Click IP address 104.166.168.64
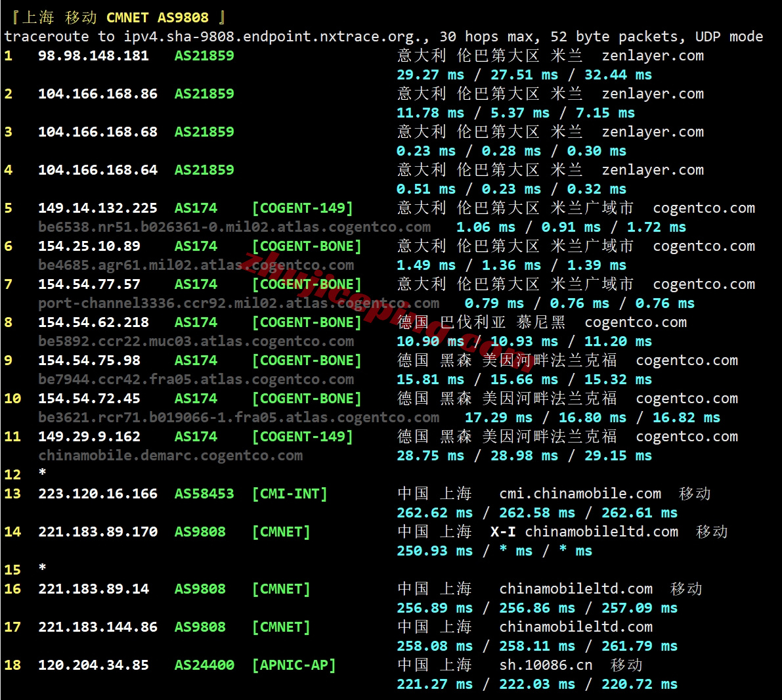 (98, 169)
